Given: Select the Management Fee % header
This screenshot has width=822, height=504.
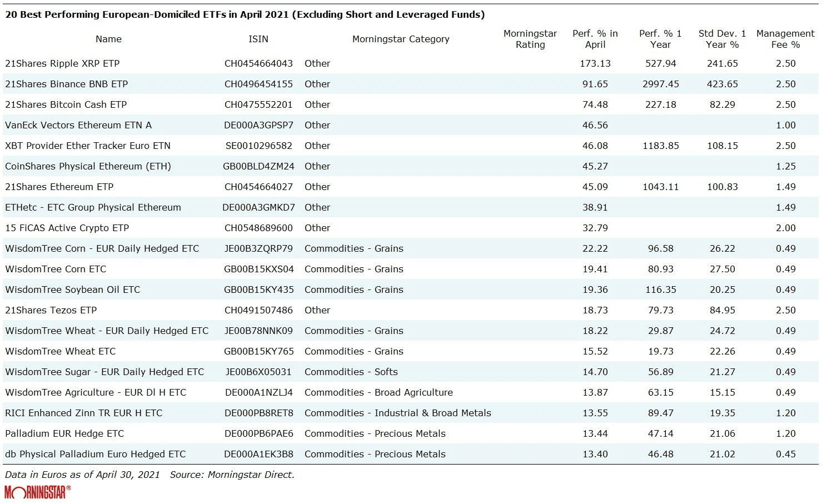Looking at the screenshot, I should 785,39.
